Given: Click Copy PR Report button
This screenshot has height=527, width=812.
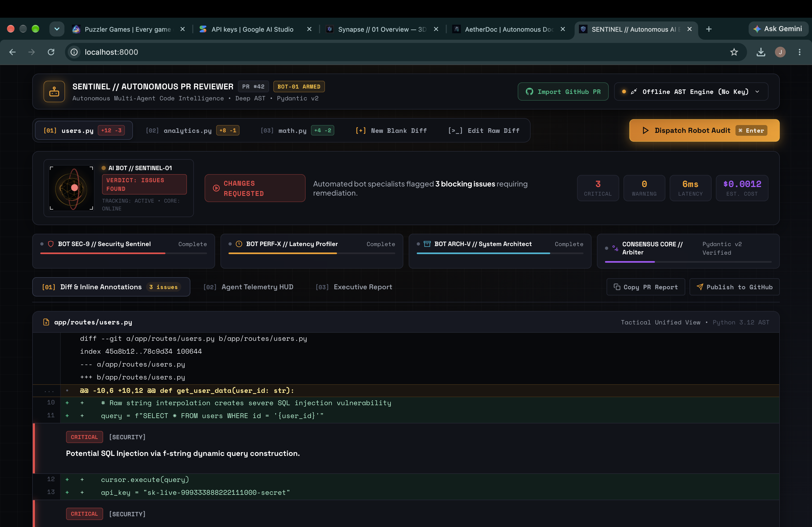Looking at the screenshot, I should pos(646,287).
